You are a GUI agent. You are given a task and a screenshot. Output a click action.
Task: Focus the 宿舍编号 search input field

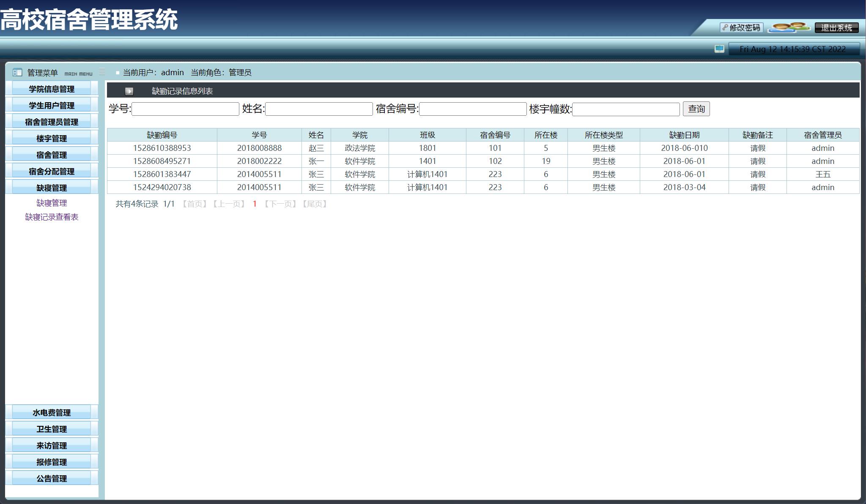tap(472, 109)
